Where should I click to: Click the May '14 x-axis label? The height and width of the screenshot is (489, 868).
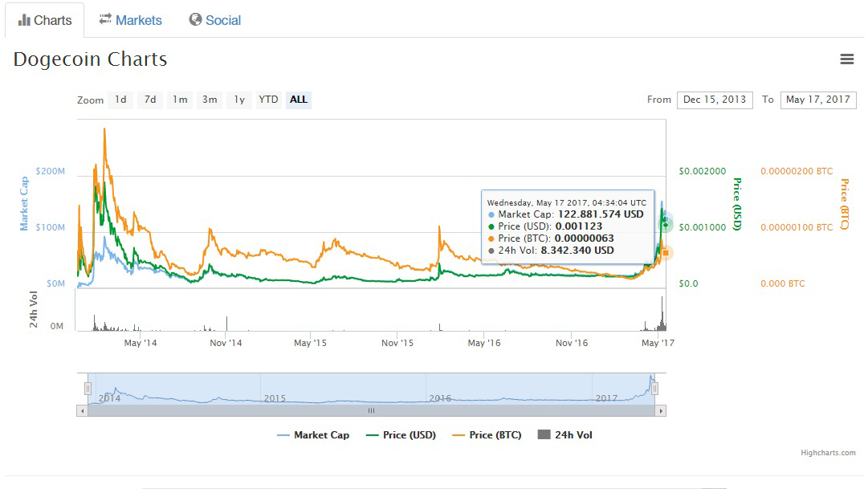pyautogui.click(x=141, y=344)
